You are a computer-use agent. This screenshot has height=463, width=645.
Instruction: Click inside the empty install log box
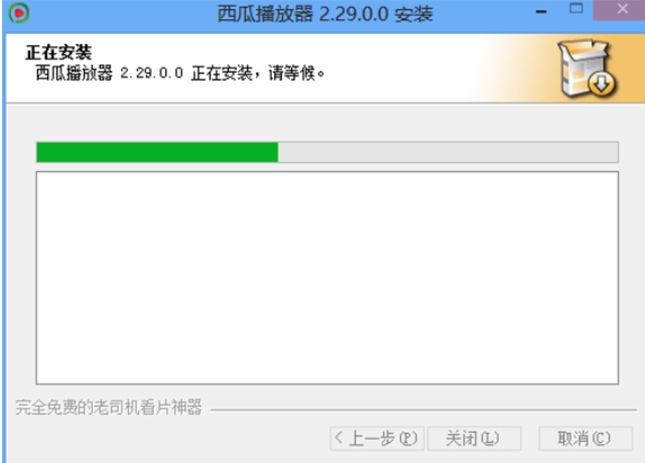[327, 278]
